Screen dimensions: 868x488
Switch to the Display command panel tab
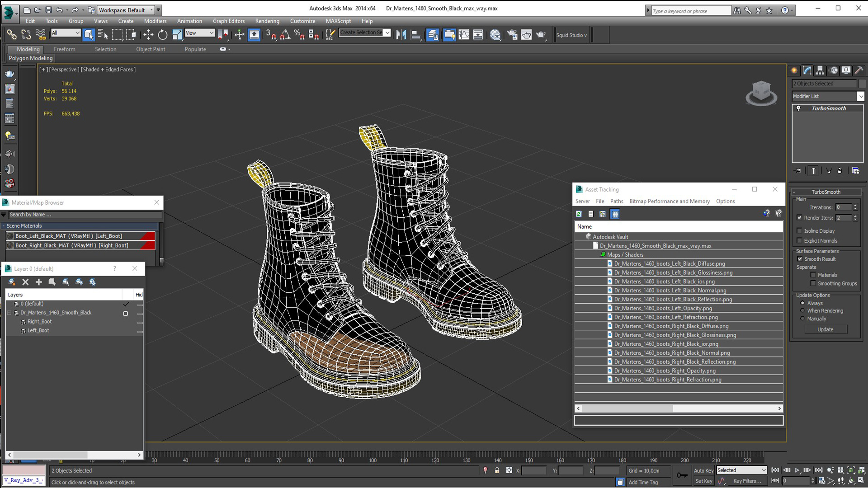tap(846, 70)
